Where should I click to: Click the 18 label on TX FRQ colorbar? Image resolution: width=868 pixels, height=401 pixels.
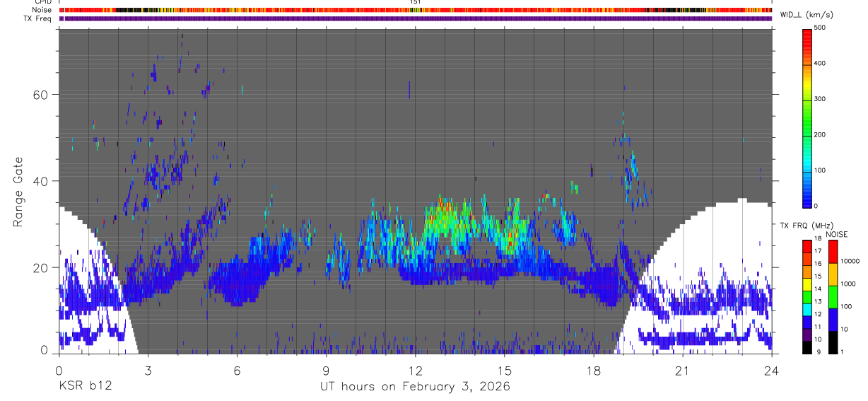coord(818,239)
